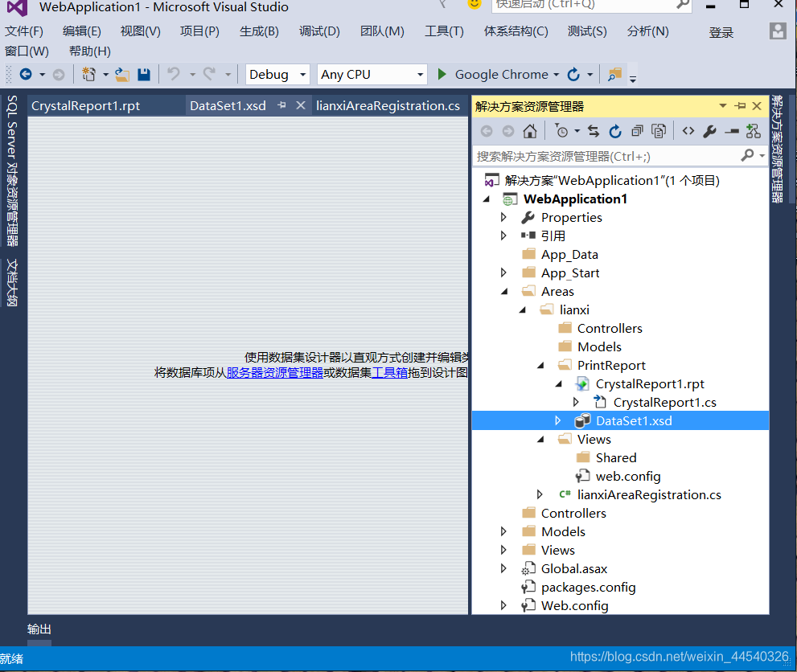Expand the Properties node
797x672 pixels.
click(x=503, y=217)
